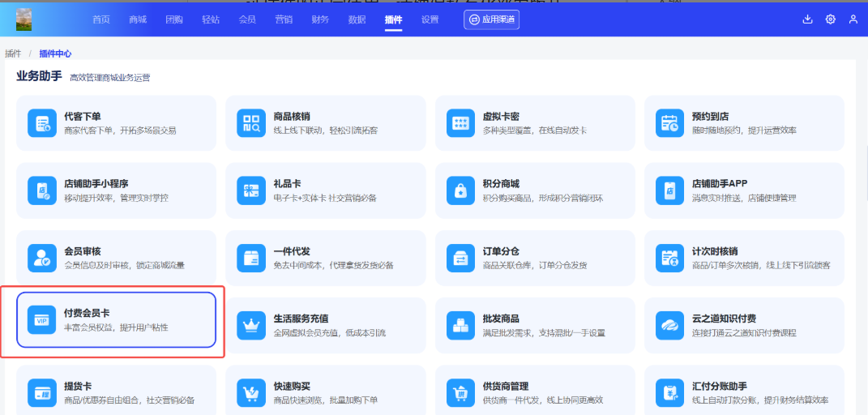The image size is (868, 415).
Task: Select the 预约到店 calendar icon
Action: point(669,123)
